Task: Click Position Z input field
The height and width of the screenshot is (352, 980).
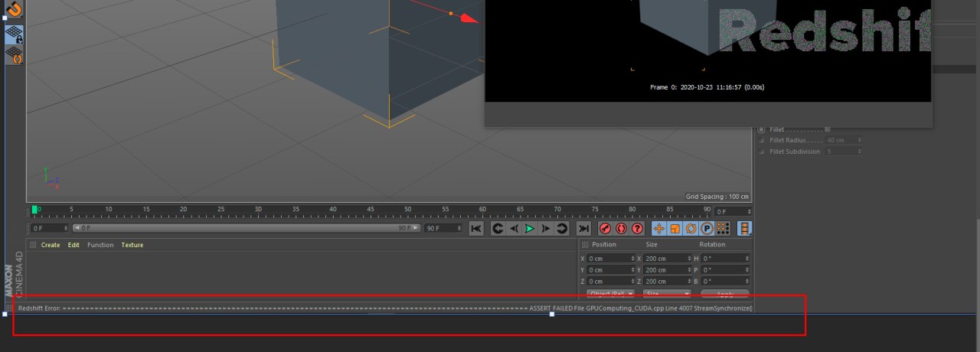Action: pos(611,282)
